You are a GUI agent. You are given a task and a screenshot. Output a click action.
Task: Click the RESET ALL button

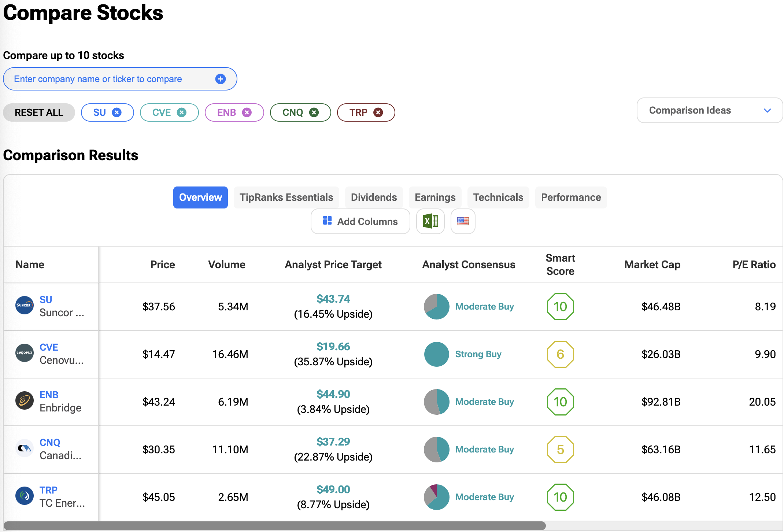[x=39, y=112]
